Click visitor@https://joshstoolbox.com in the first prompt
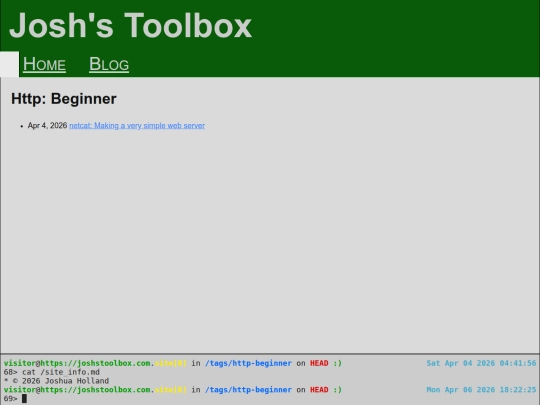Screen dimensions: 540x405 click(77, 363)
